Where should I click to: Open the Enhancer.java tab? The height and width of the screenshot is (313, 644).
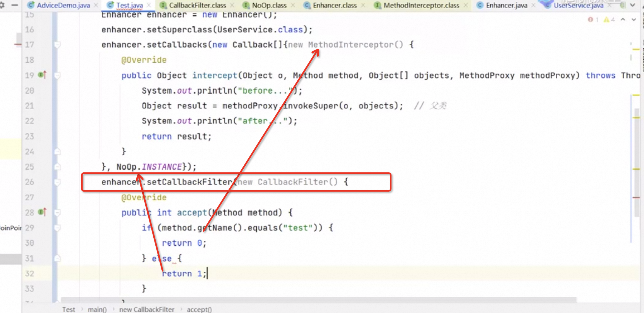(506, 5)
